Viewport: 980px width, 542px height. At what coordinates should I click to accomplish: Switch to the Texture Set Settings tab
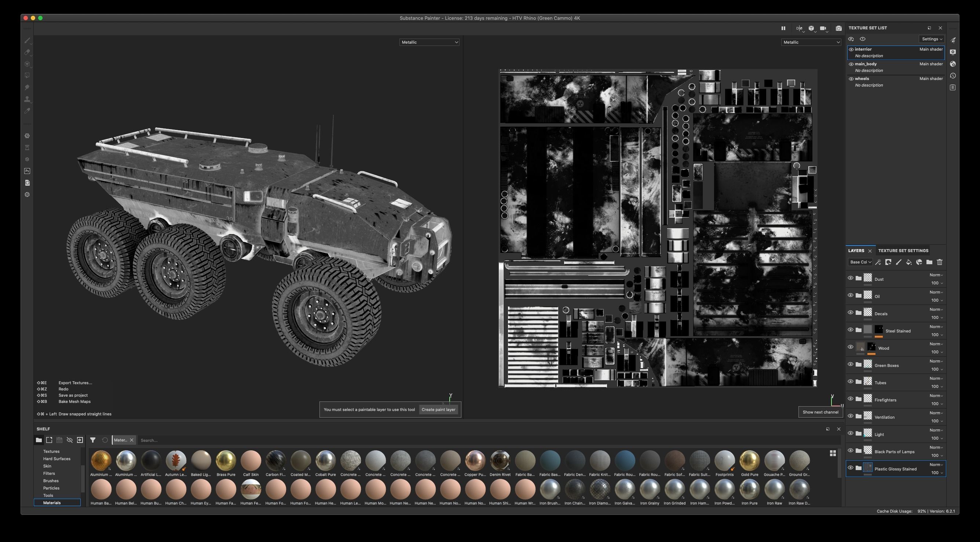(x=903, y=250)
